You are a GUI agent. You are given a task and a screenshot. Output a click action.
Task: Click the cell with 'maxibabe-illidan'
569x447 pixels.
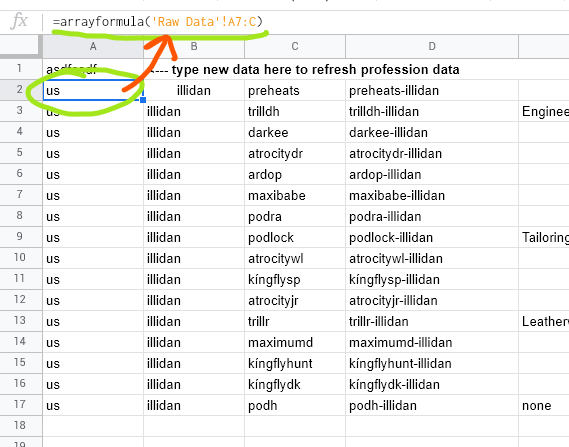point(432,196)
